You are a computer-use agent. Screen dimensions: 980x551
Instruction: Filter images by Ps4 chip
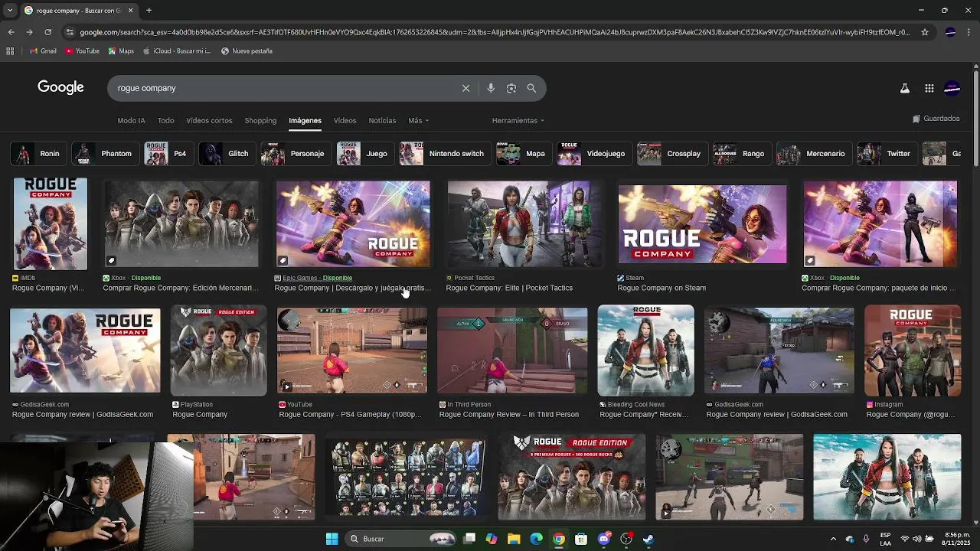[168, 154]
